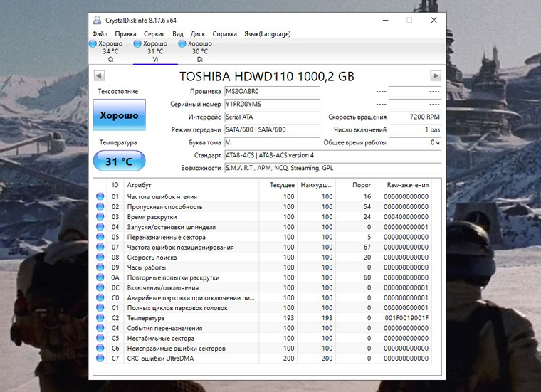Select the row Переназначенные сектора

pyautogui.click(x=263, y=237)
